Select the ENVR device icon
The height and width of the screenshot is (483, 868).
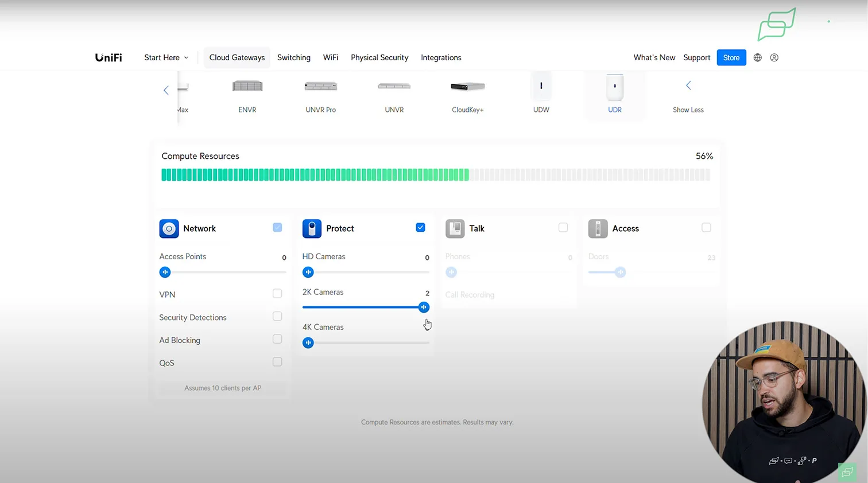click(x=247, y=87)
